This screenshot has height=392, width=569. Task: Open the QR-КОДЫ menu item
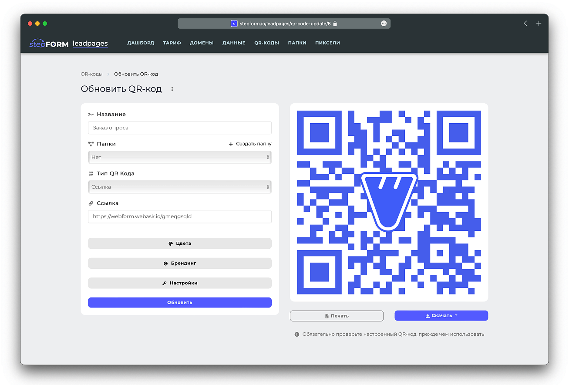pos(266,43)
